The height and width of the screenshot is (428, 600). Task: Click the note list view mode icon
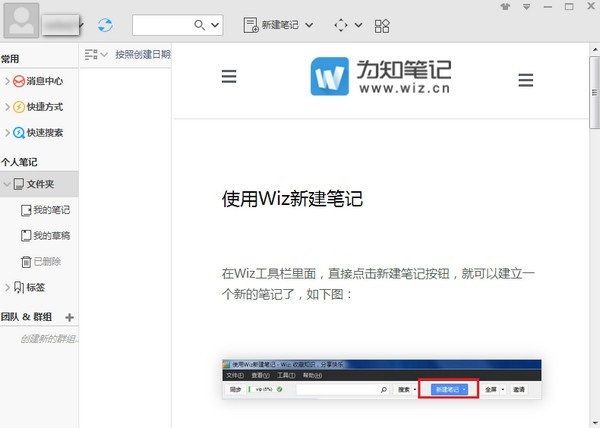click(91, 55)
